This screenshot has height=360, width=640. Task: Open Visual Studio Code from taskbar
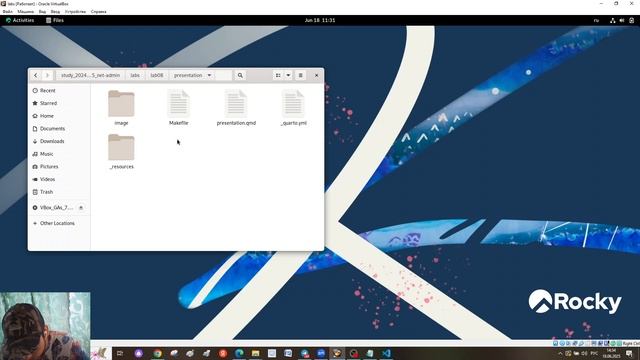tap(386, 353)
